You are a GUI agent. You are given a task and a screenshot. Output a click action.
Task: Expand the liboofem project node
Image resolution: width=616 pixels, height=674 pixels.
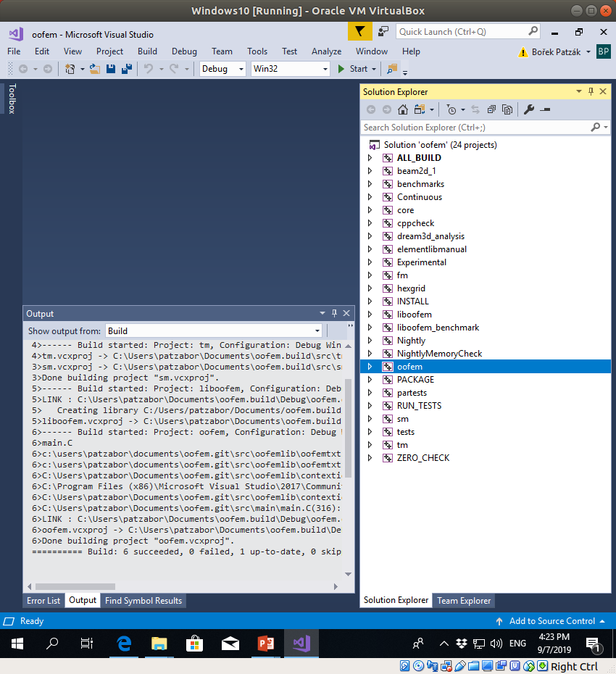[x=370, y=315]
